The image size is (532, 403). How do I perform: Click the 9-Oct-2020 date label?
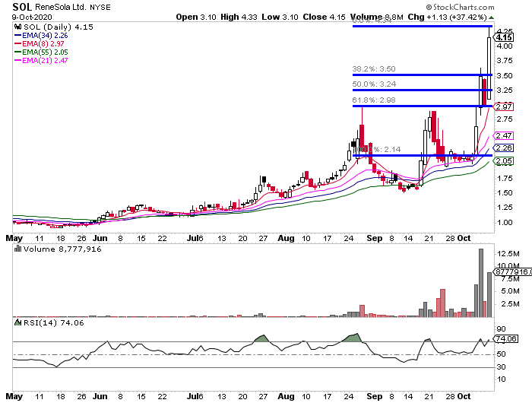(33, 17)
